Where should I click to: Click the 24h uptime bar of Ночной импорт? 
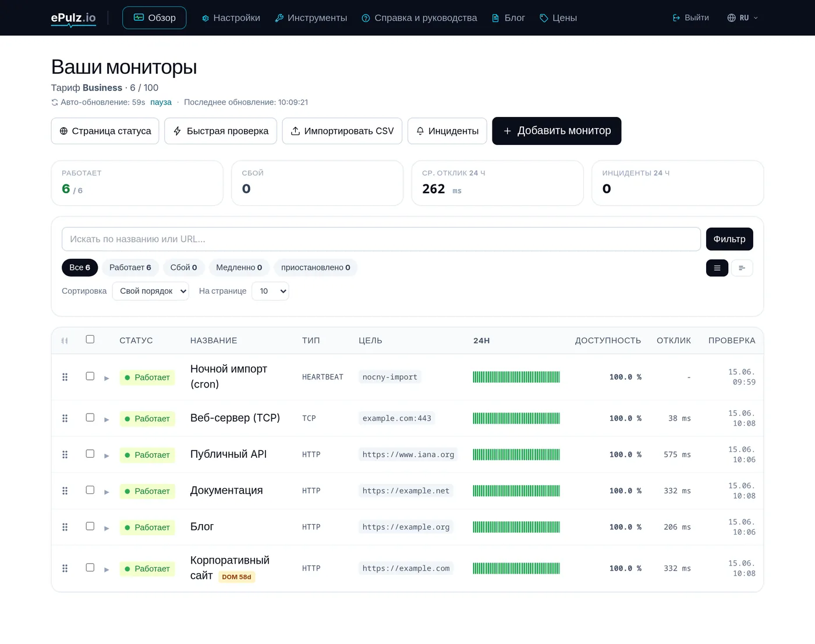coord(516,377)
